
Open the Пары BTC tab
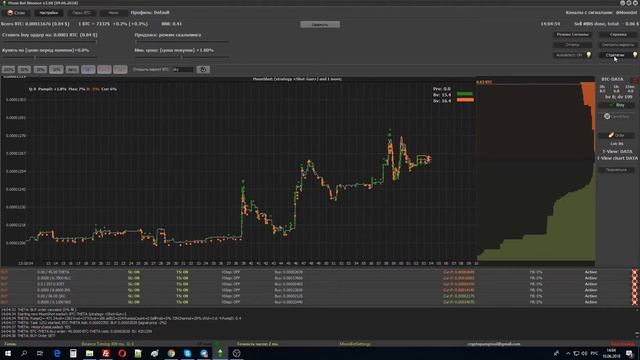pos(81,13)
